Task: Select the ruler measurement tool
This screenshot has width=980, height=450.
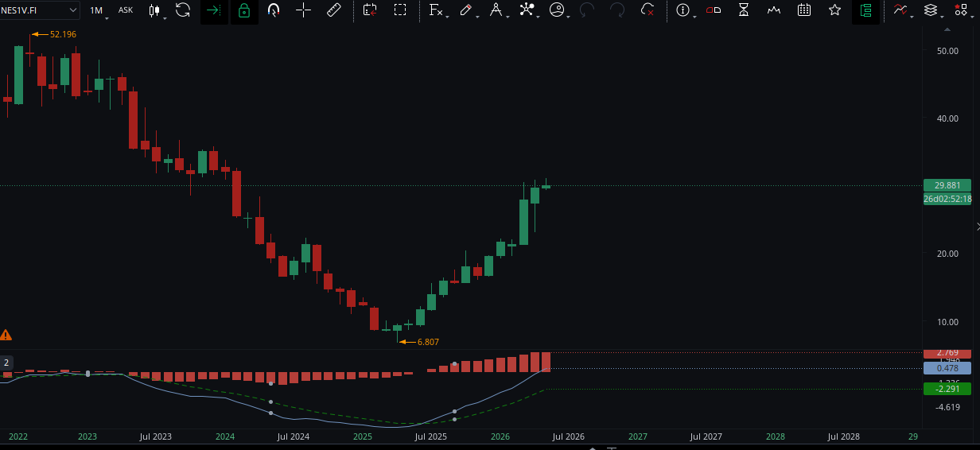Action: pos(334,10)
